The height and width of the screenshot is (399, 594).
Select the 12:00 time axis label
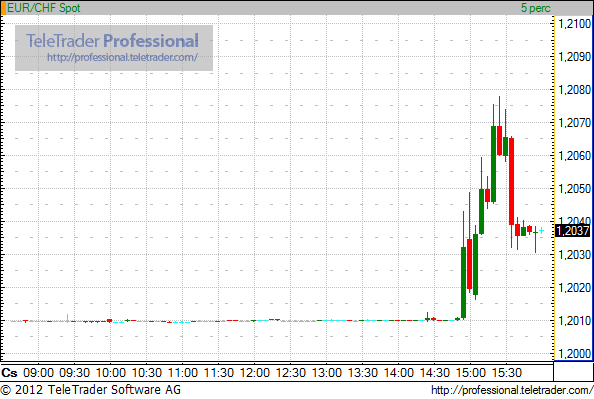point(255,373)
